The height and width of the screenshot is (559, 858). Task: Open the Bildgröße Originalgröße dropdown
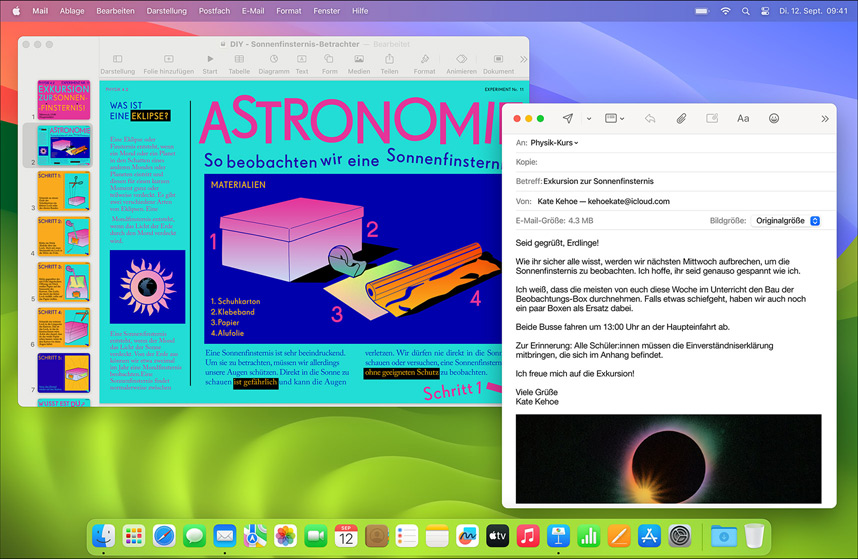point(787,220)
